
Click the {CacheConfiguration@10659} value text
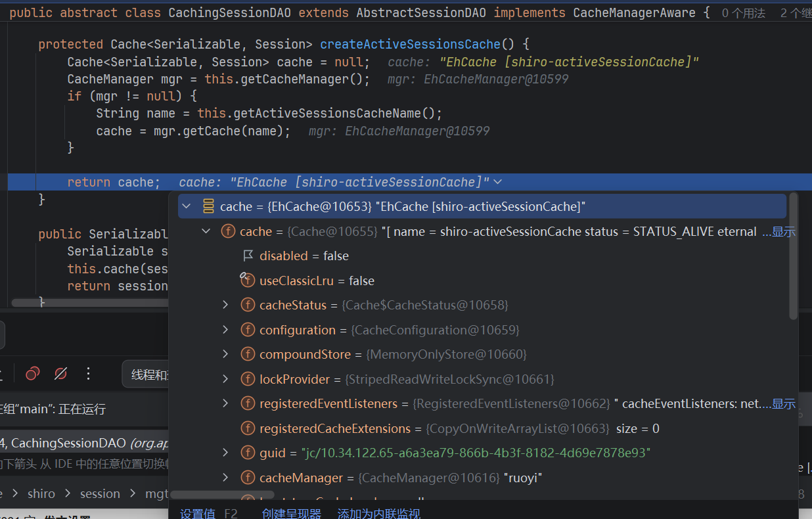pyautogui.click(x=435, y=330)
